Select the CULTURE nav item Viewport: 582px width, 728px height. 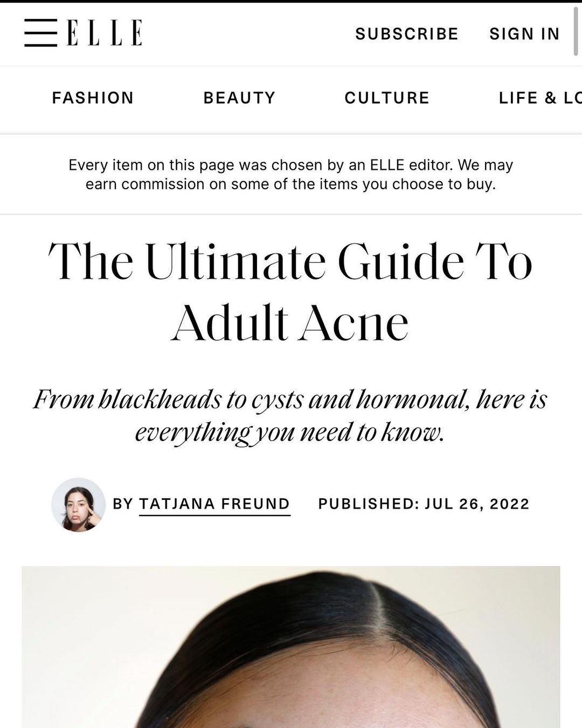click(387, 98)
